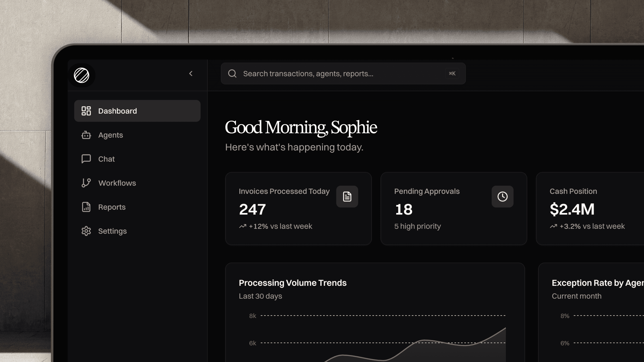Click the Workflows branch icon

pyautogui.click(x=86, y=183)
